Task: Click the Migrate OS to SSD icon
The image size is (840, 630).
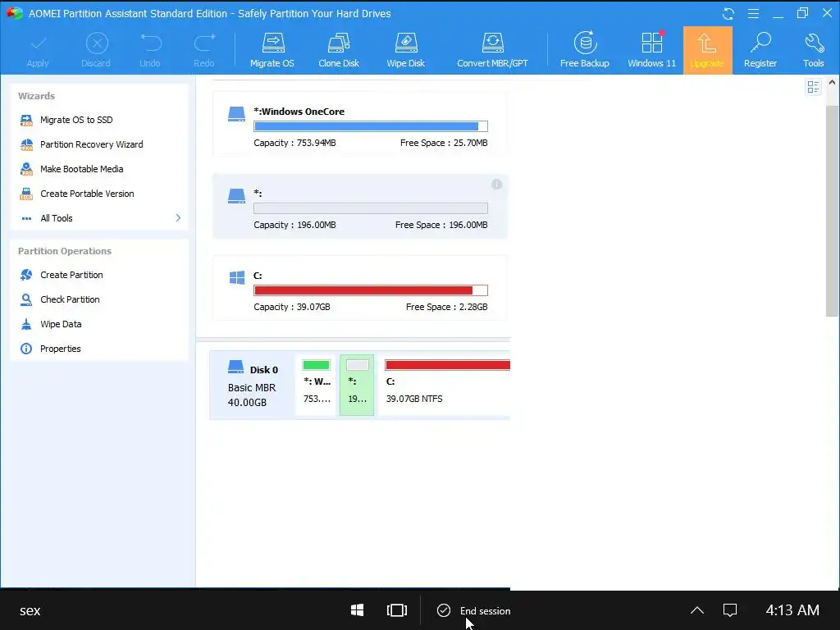Action: [x=26, y=120]
